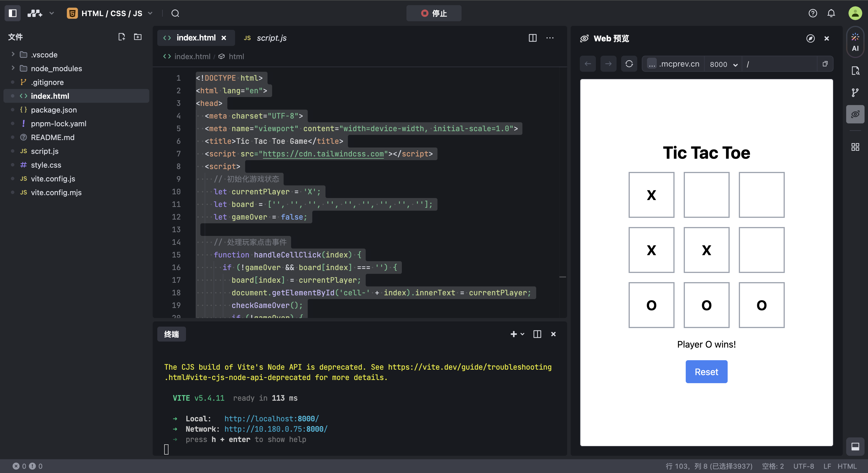
Task: Open notifications bell
Action: coord(831,13)
